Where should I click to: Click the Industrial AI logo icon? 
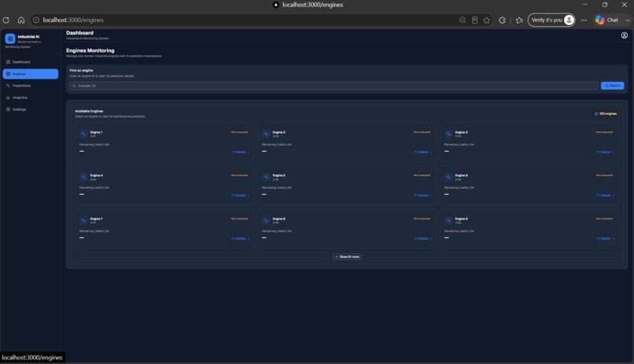click(x=10, y=39)
